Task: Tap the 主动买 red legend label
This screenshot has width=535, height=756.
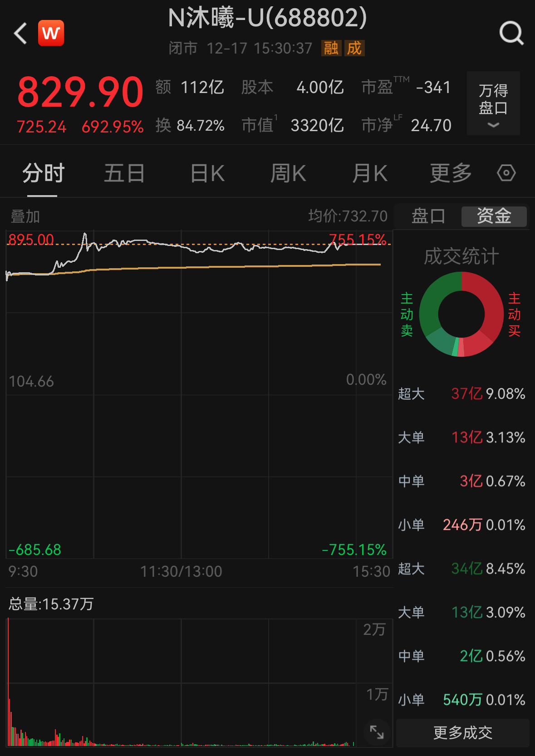Action: coord(514,314)
